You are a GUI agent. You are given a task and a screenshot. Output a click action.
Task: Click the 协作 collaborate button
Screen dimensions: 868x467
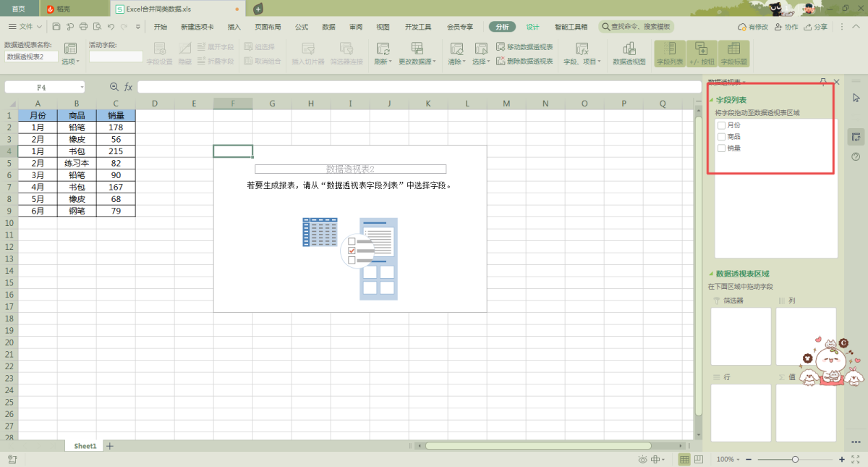pos(786,27)
